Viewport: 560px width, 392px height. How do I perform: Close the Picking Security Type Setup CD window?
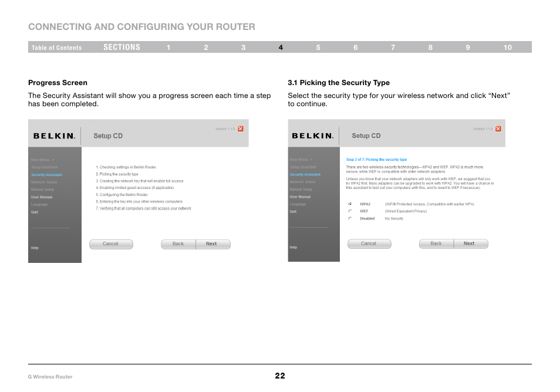tap(498, 129)
